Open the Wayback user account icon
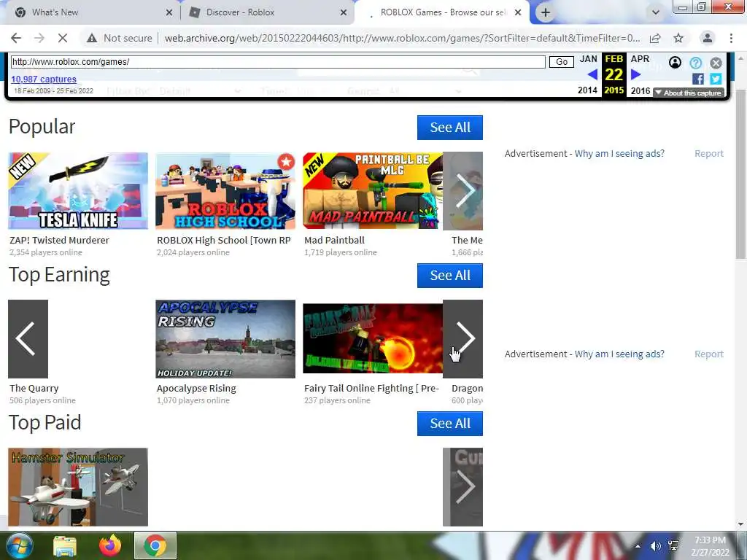This screenshot has width=747, height=560. point(675,63)
